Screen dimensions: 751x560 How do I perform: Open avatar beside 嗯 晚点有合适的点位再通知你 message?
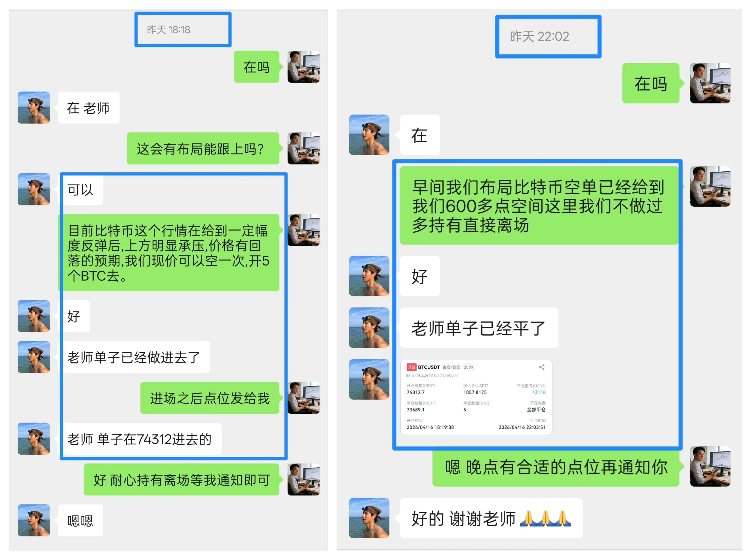(710, 466)
